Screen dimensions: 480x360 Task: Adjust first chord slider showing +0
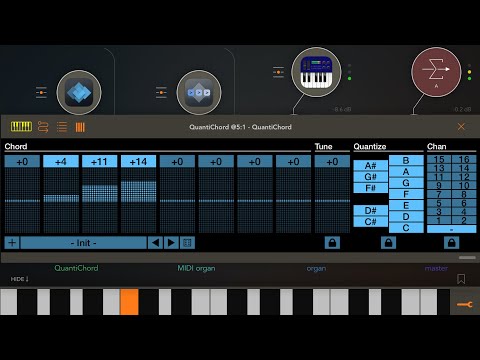tap(22, 200)
